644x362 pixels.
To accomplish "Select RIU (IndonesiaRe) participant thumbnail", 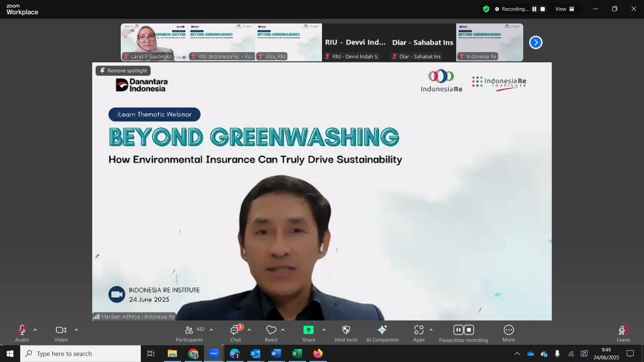I will (221, 42).
